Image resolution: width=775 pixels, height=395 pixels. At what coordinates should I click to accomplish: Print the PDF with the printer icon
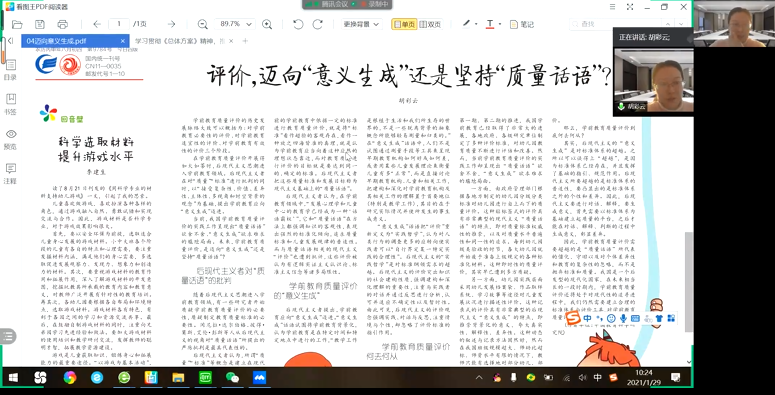tap(63, 24)
